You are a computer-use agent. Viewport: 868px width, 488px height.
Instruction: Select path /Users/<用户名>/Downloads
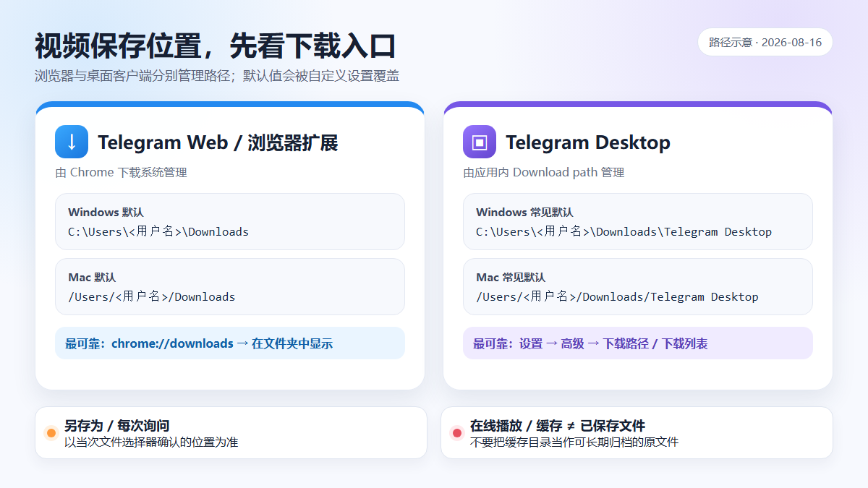(152, 297)
